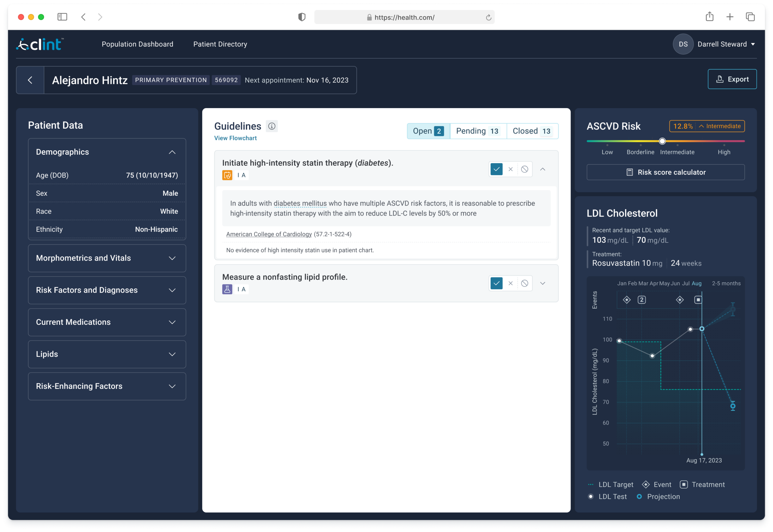Image resolution: width=773 pixels, height=532 pixels.
Task: Click the ASCVD risk slider handle
Action: 662,141
